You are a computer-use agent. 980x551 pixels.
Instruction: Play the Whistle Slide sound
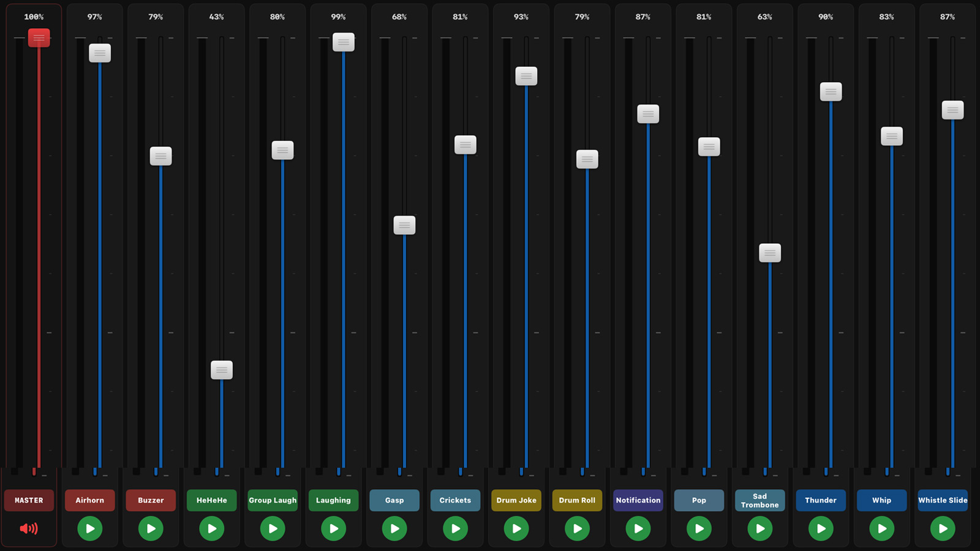point(943,528)
